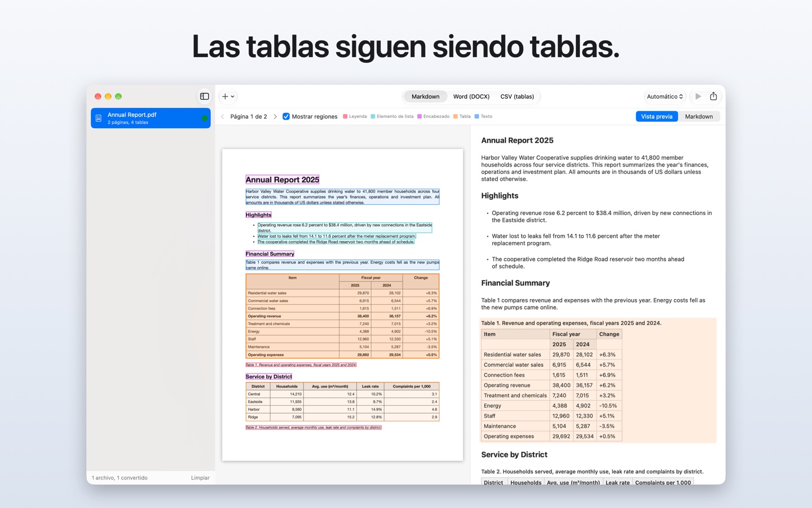Click the '-10.5%' Energy change cell
This screenshot has height=508, width=812.
coord(608,406)
